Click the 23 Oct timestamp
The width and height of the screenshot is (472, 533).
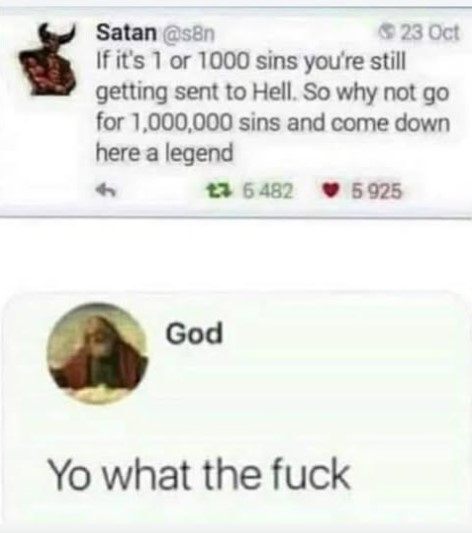[430, 33]
